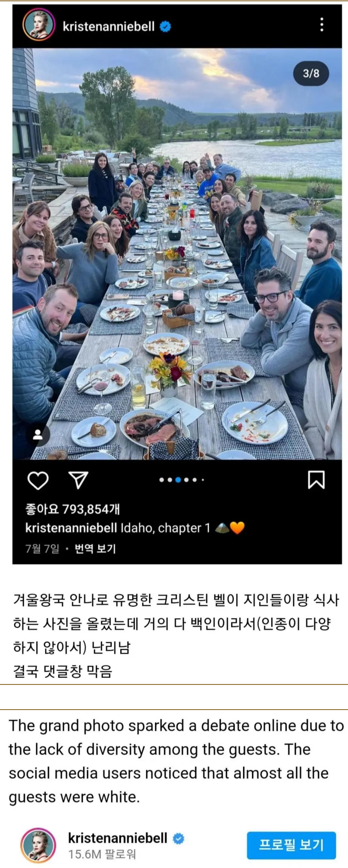Tap the dinner table photo
This screenshot has height=868, width=348.
point(177,254)
